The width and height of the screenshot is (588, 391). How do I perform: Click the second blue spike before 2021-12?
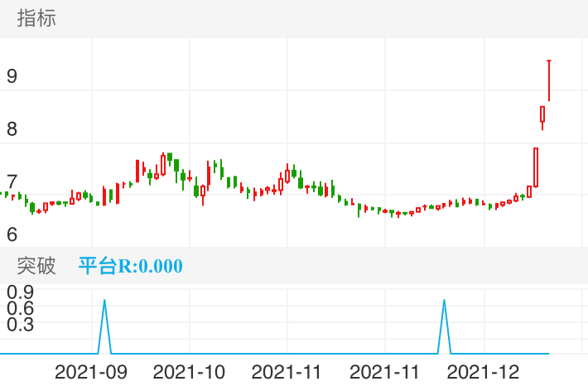(445, 326)
